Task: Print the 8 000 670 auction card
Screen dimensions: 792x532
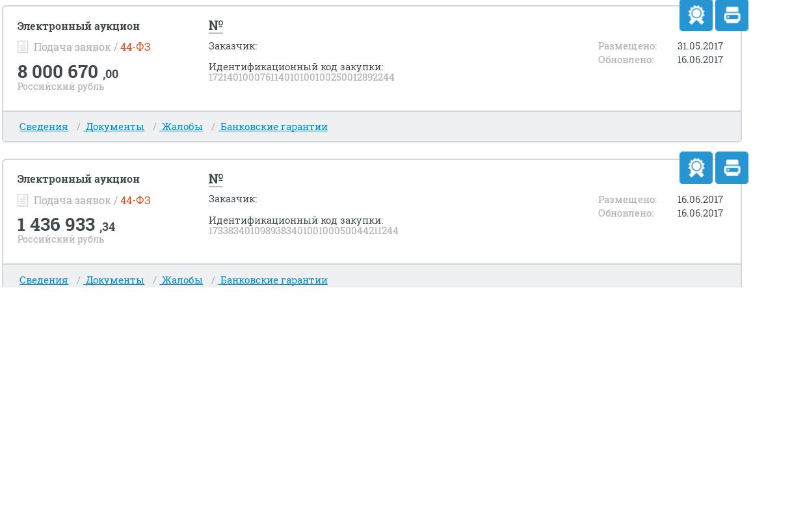Action: 732,15
